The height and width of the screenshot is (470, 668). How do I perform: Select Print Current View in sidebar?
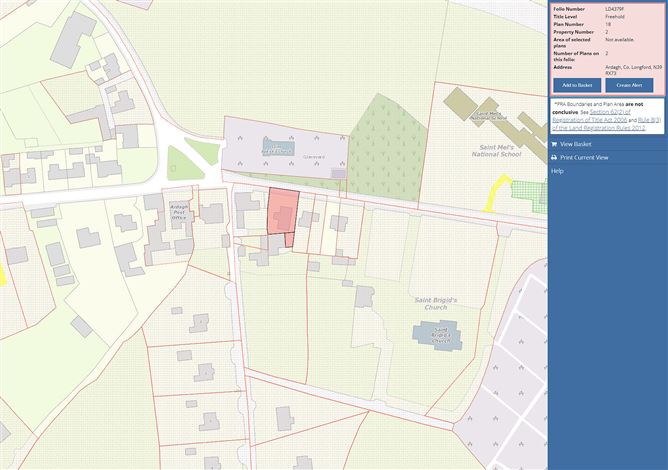pyautogui.click(x=597, y=157)
